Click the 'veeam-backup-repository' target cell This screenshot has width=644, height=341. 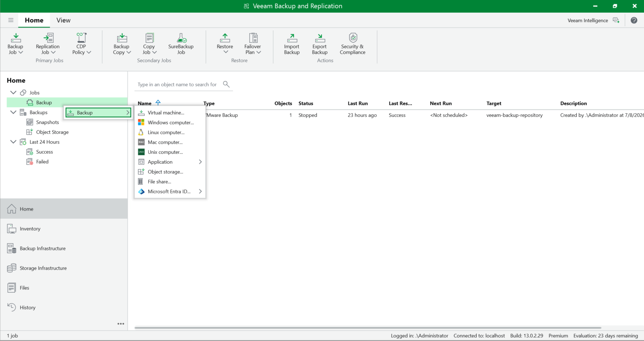click(x=514, y=115)
